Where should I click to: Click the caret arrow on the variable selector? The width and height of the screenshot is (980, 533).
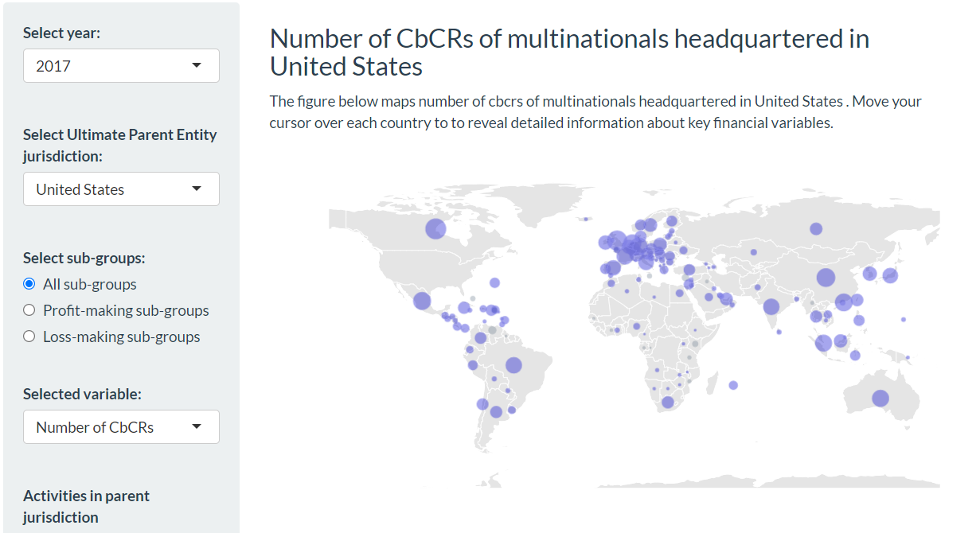(197, 427)
